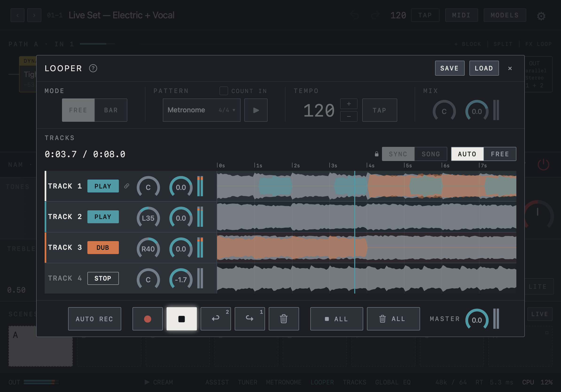Open the TUNER tab in bottom bar

tap(248, 382)
